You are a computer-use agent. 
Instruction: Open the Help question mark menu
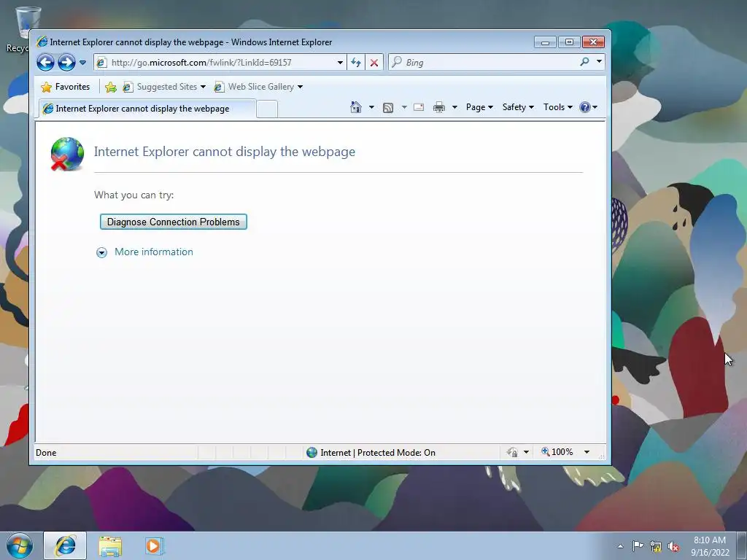tap(588, 107)
